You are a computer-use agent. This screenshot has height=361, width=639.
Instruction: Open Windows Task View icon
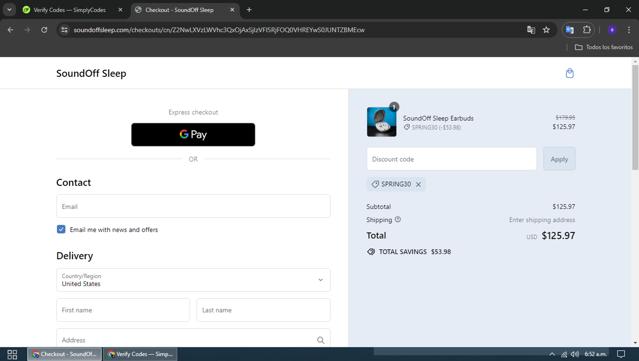(x=12, y=354)
